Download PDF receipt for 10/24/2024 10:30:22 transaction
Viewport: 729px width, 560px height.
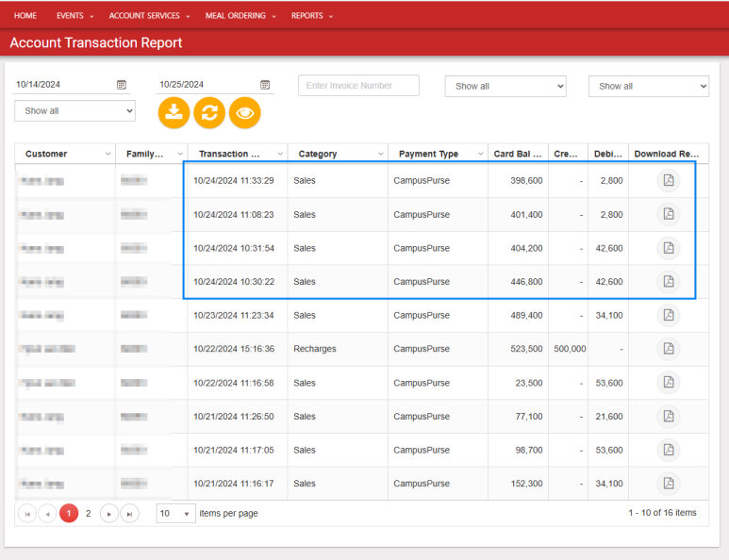pyautogui.click(x=669, y=282)
